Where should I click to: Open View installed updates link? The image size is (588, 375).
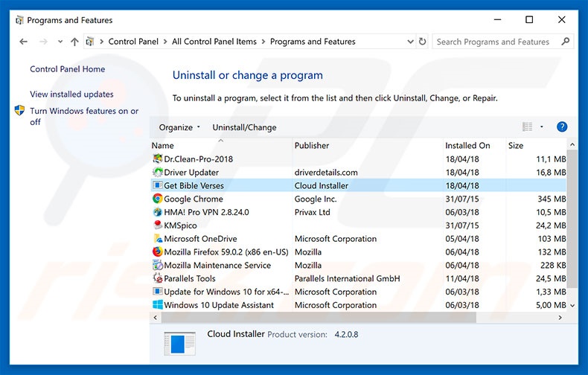click(71, 94)
